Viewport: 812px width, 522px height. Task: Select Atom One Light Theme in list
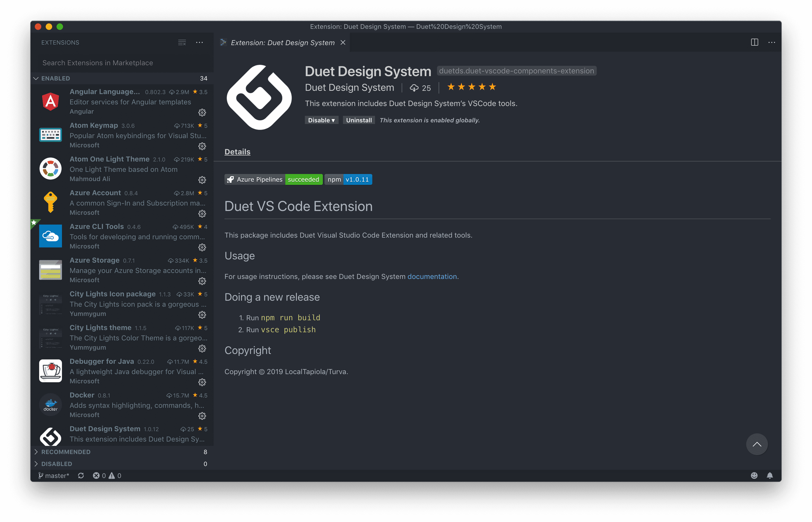(122, 169)
